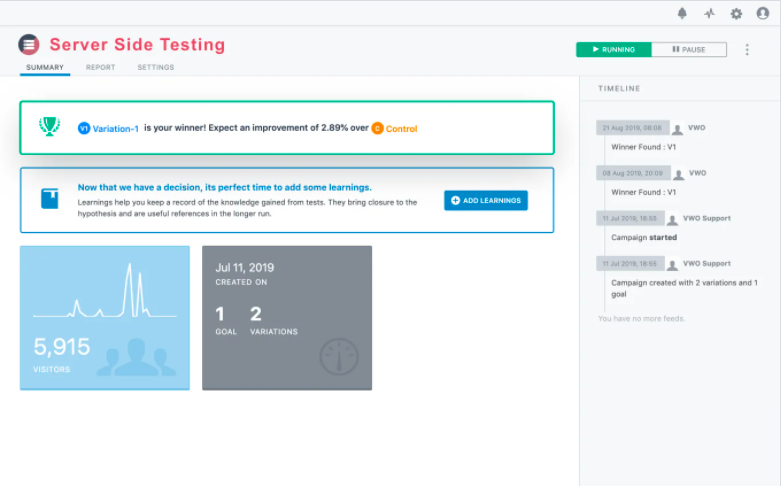Viewport: 784px width, 486px height.
Task: Click the blue learnings book icon
Action: [50, 198]
